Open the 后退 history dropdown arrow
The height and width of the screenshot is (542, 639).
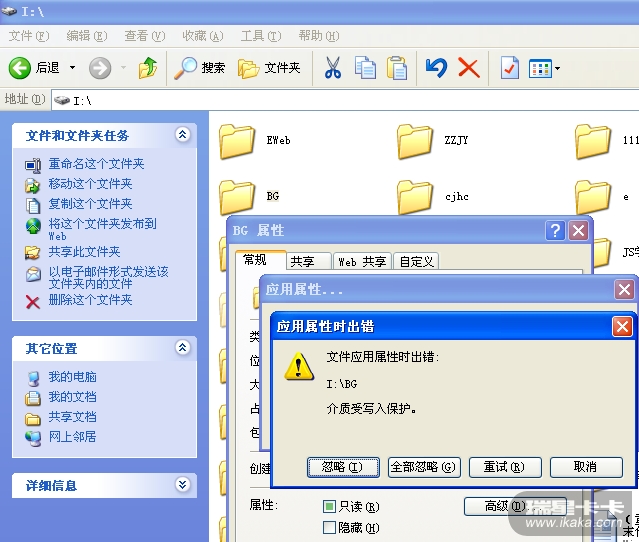tap(73, 68)
